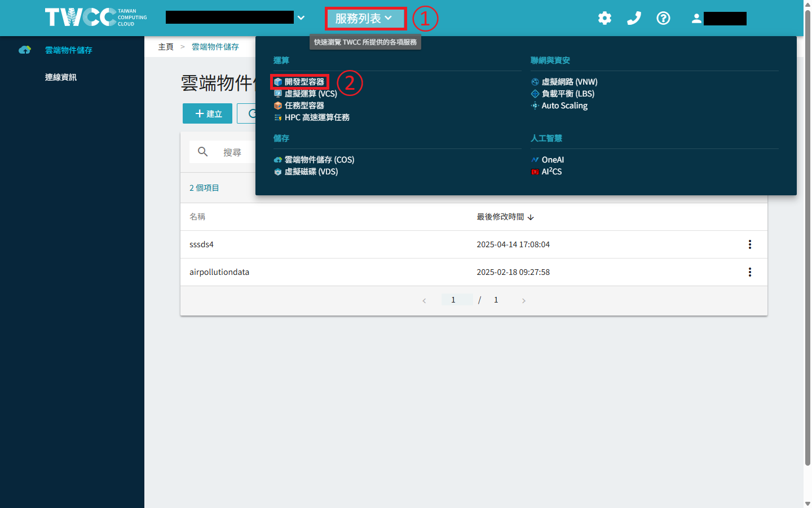Click the Auto Scaling icon
This screenshot has width=812, height=508.
pyautogui.click(x=535, y=106)
